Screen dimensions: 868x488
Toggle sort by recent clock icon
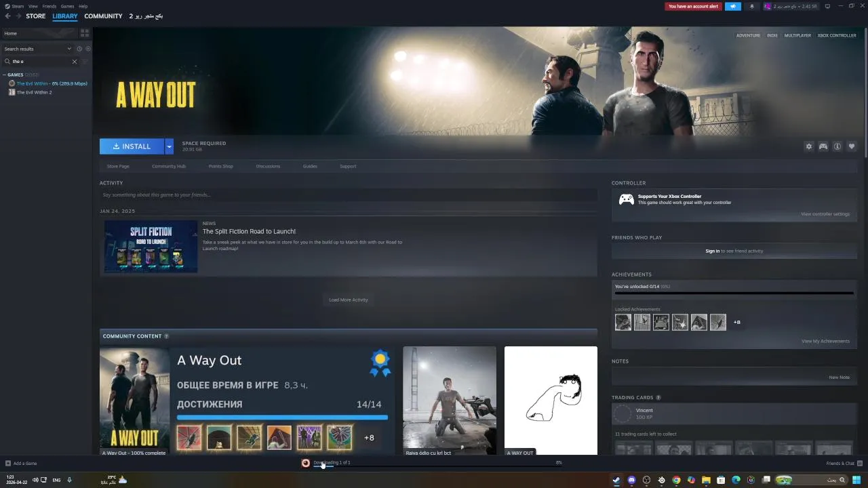point(79,49)
